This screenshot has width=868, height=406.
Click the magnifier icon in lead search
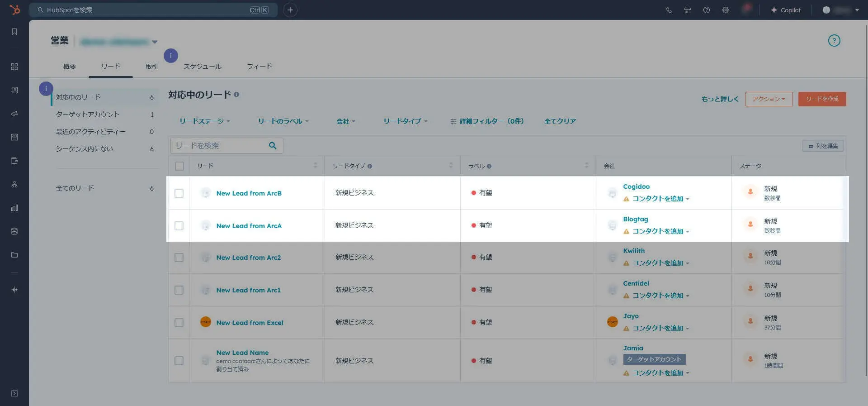click(273, 146)
